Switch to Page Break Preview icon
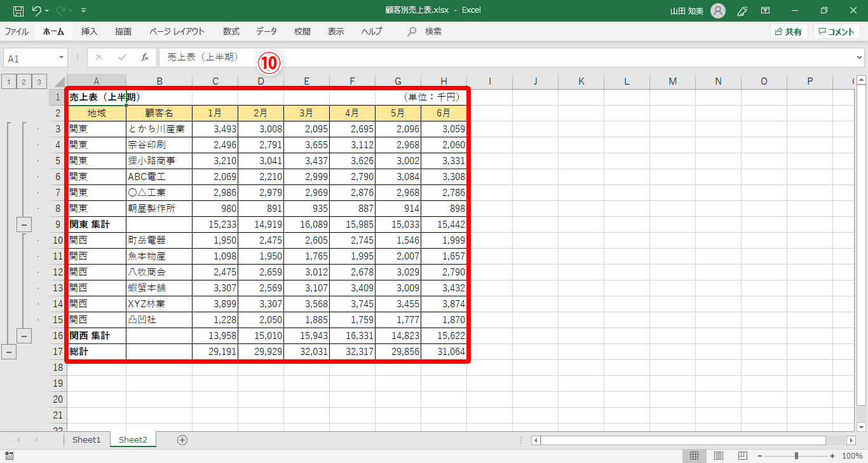 click(742, 455)
